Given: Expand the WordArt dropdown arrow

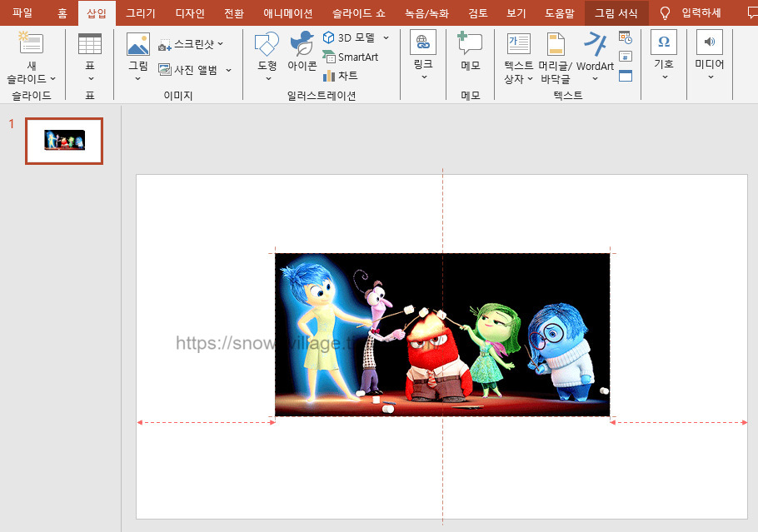Looking at the screenshot, I should [x=595, y=79].
